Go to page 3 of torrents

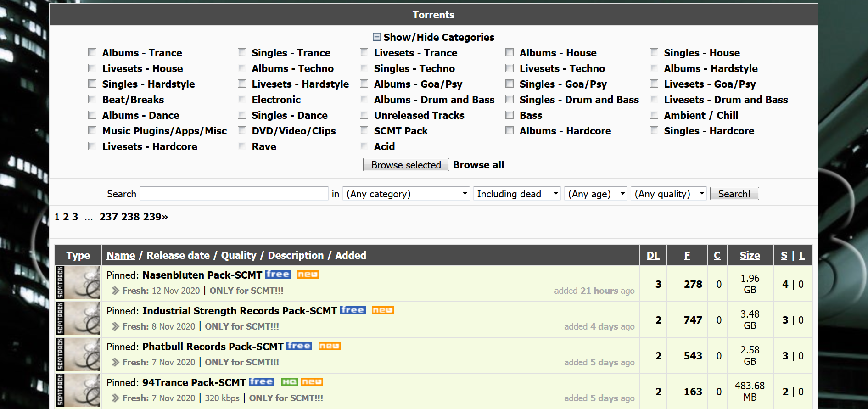75,217
